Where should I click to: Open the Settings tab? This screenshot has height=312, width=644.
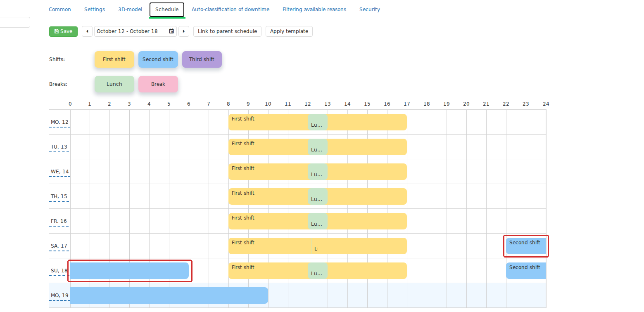pyautogui.click(x=95, y=9)
